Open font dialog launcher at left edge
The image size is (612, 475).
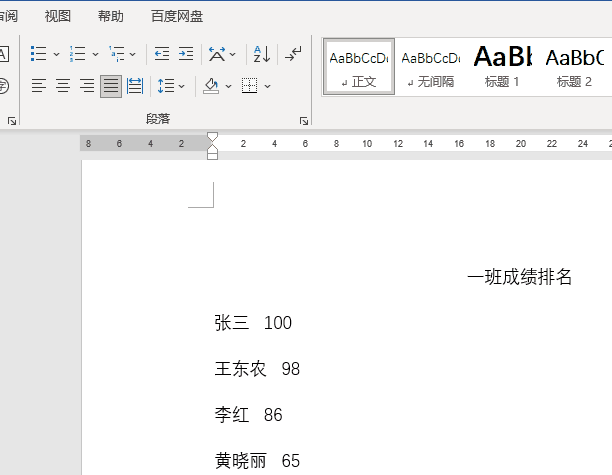coord(12,121)
